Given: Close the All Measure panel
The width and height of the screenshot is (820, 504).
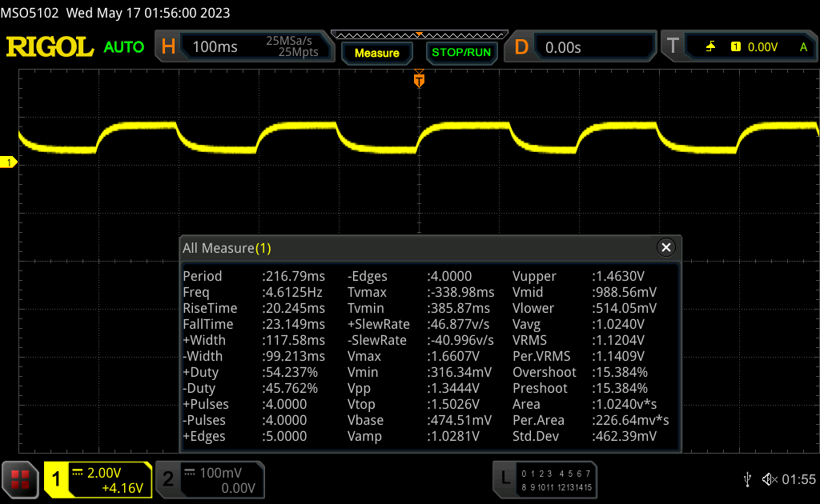Looking at the screenshot, I should tap(665, 248).
